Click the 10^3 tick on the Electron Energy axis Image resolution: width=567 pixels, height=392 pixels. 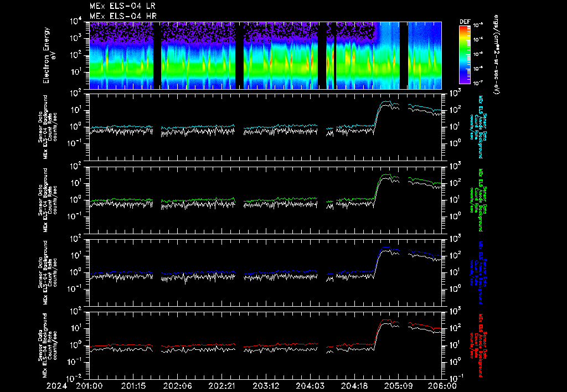[x=76, y=38]
